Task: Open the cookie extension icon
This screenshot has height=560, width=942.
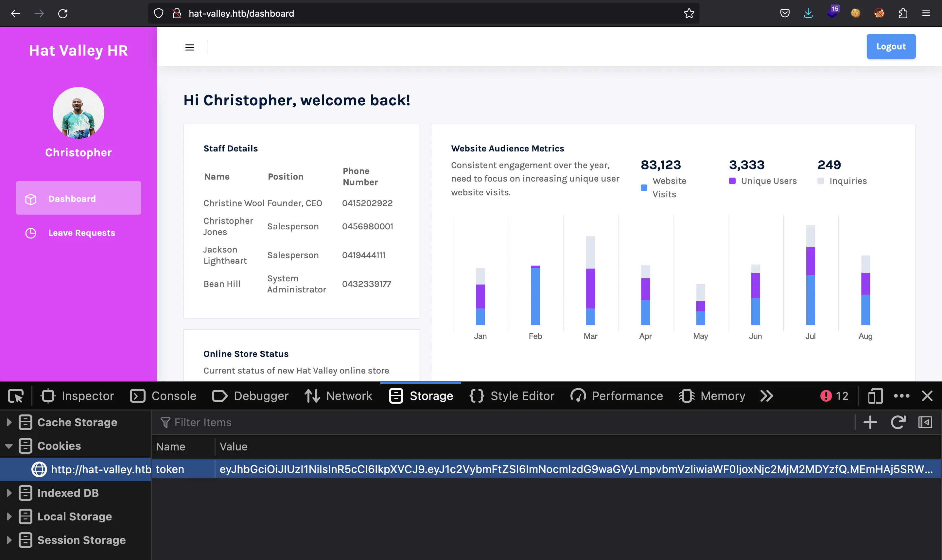Action: tap(856, 14)
